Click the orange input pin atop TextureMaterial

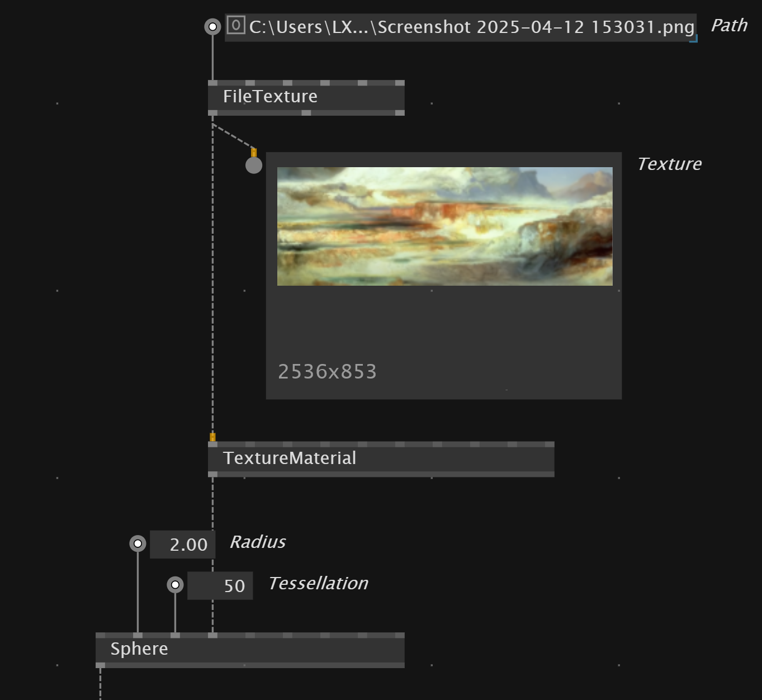(212, 437)
